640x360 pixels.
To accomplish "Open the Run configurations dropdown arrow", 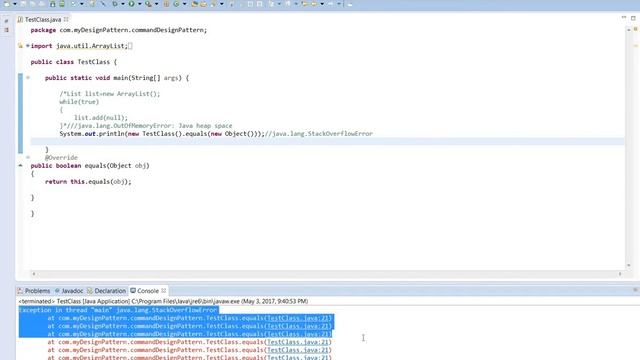I will click(139, 4).
